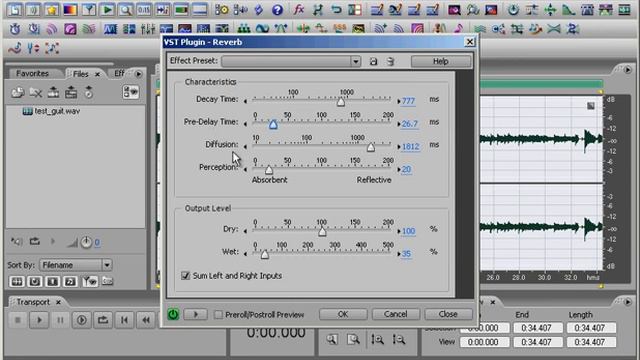Image resolution: width=640 pixels, height=360 pixels.
Task: Toggle the green effect power button
Action: (173, 314)
